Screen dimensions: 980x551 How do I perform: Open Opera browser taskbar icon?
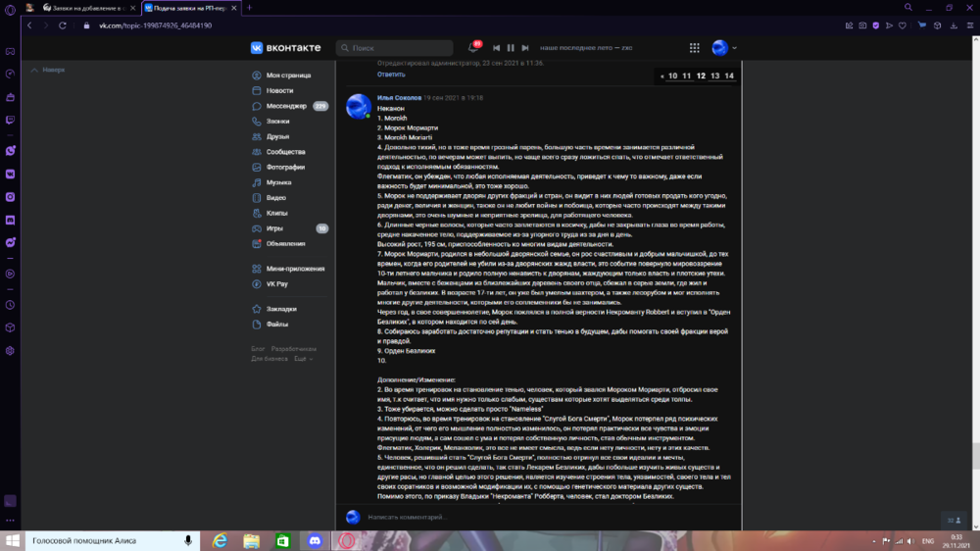point(346,540)
